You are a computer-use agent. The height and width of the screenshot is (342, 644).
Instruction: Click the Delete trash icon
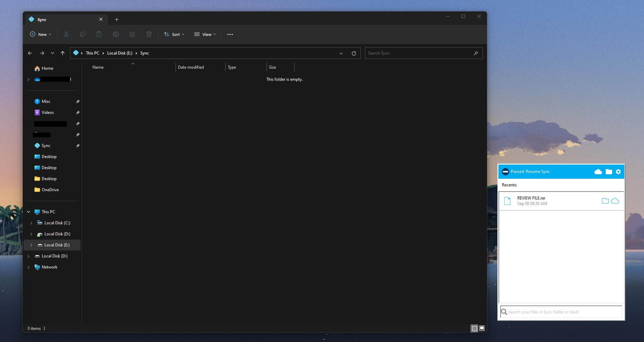tap(149, 34)
